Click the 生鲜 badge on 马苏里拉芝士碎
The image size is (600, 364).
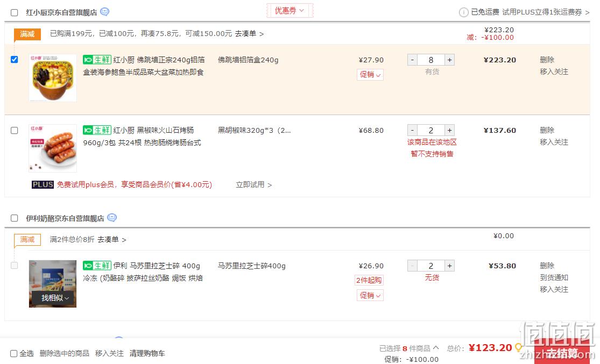click(97, 266)
